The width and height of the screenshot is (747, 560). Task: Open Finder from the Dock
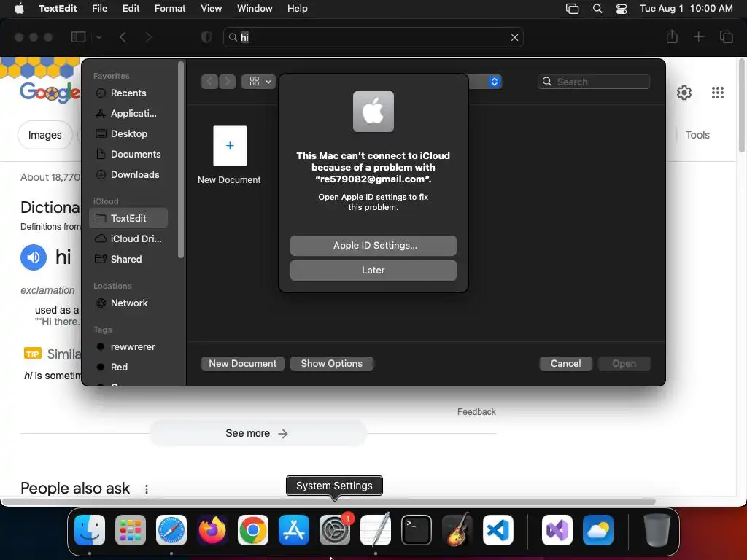pos(90,529)
